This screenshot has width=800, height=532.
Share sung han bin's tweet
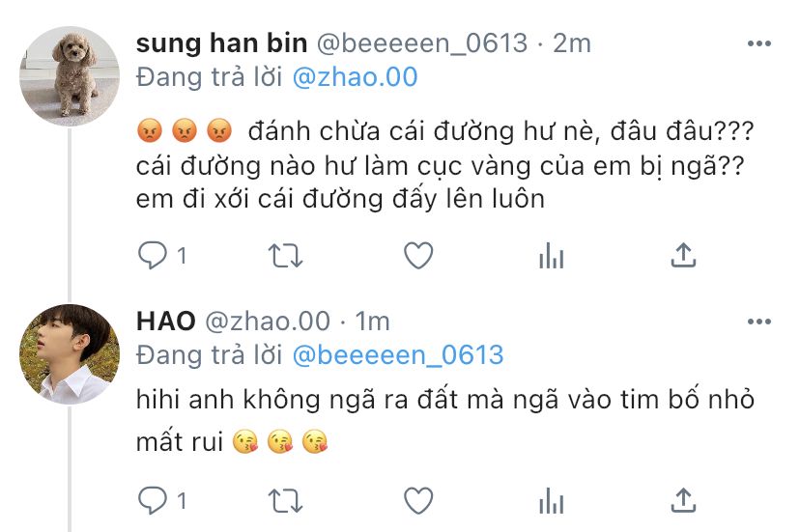pos(683,255)
